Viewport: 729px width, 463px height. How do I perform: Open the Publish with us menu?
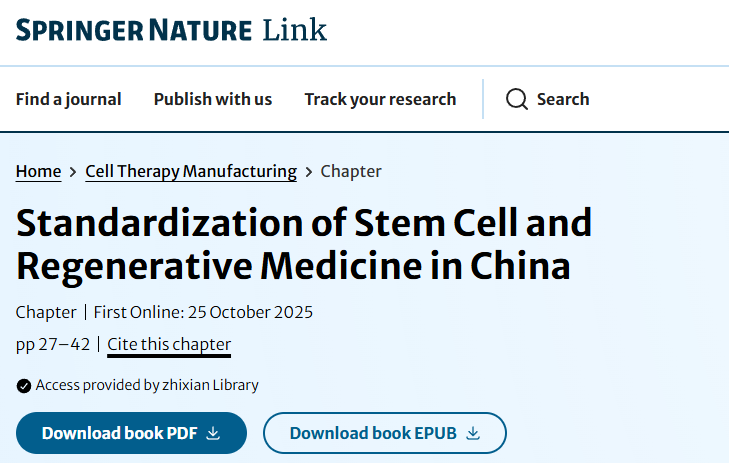pos(213,99)
